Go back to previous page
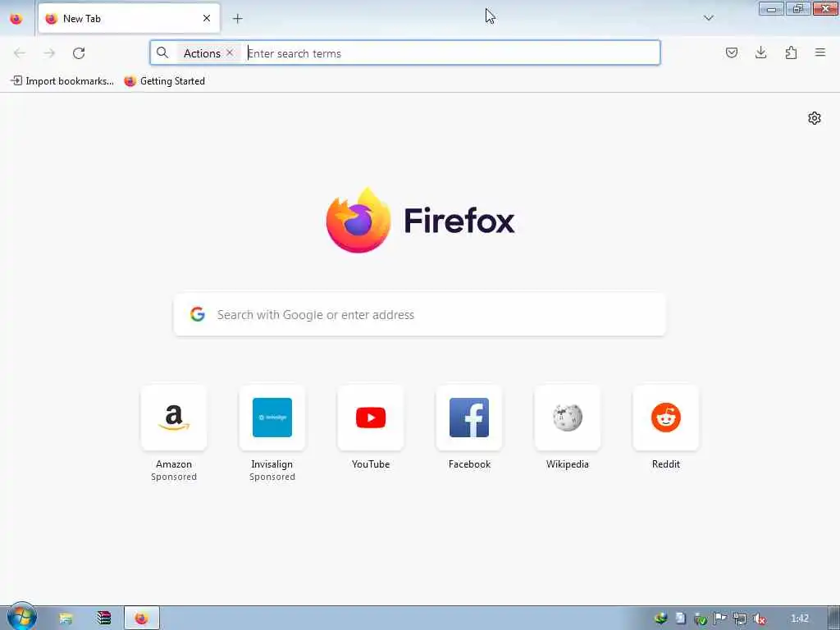 tap(20, 53)
